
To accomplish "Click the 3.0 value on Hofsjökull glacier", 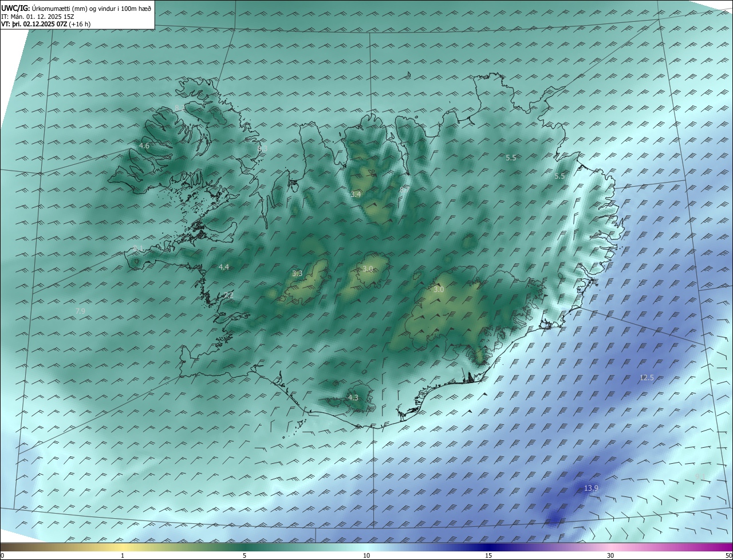I will [x=368, y=269].
